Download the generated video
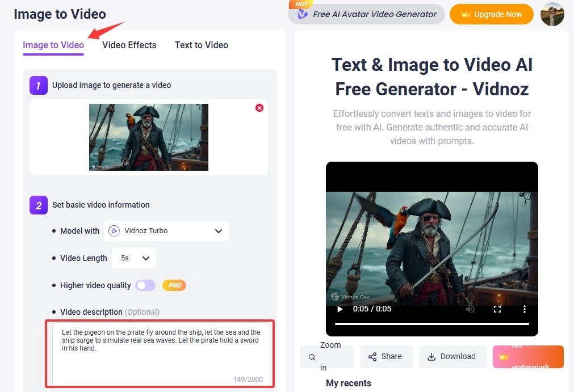 coord(453,356)
